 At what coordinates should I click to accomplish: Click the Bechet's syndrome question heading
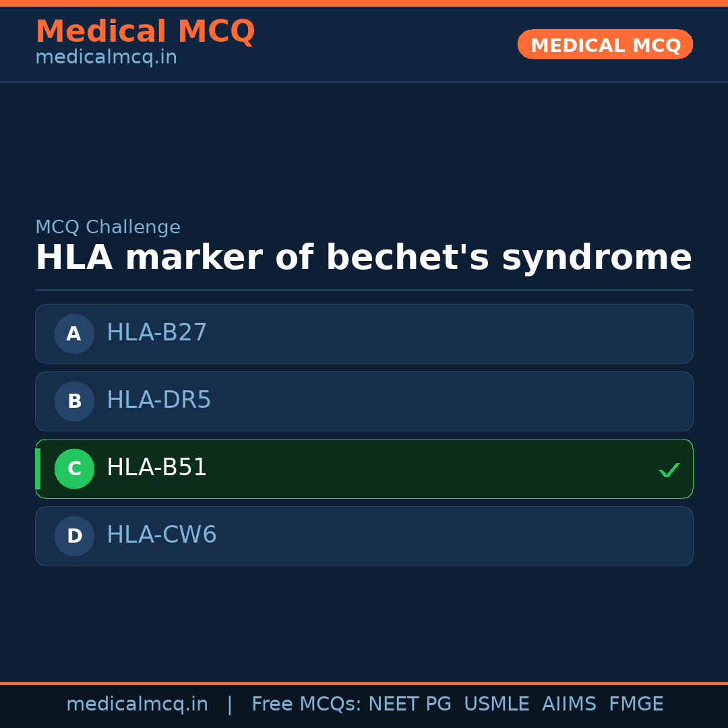coord(363,258)
